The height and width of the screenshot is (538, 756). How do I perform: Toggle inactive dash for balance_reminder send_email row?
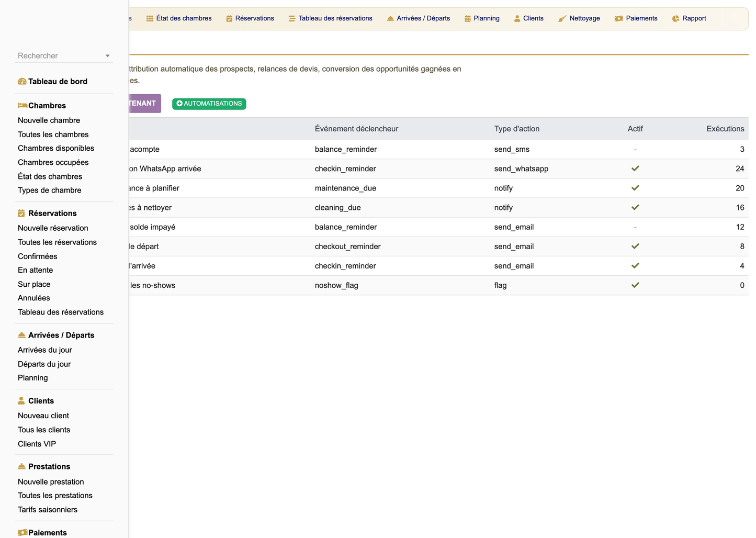point(635,227)
